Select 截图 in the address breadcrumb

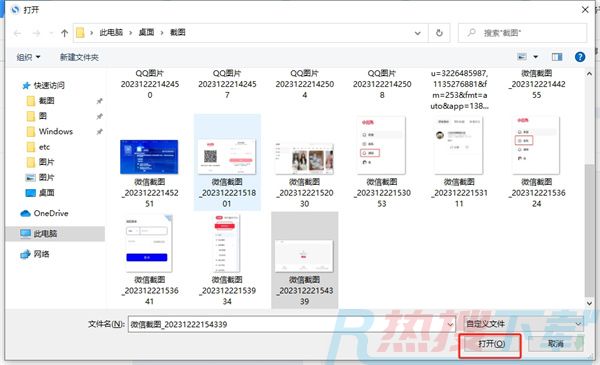coord(178,33)
